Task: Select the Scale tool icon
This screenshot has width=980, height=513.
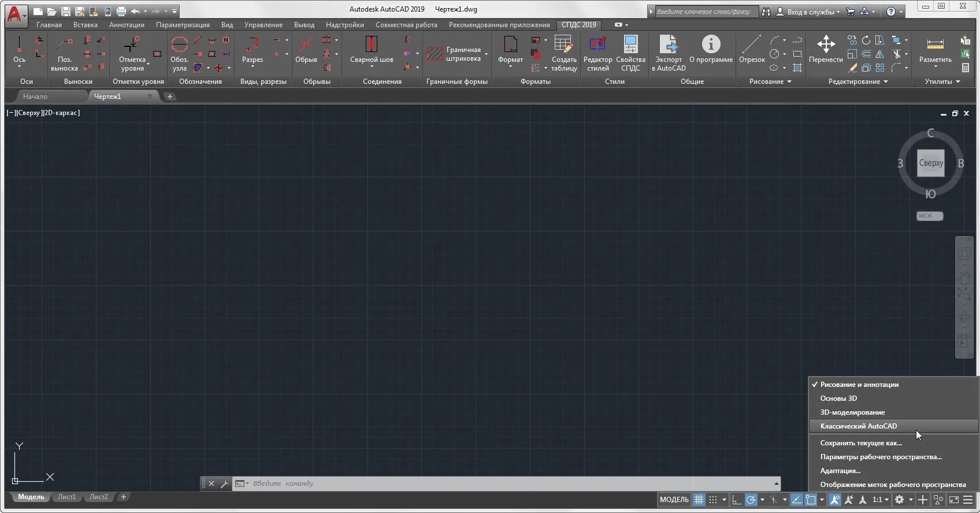Action: tap(852, 54)
